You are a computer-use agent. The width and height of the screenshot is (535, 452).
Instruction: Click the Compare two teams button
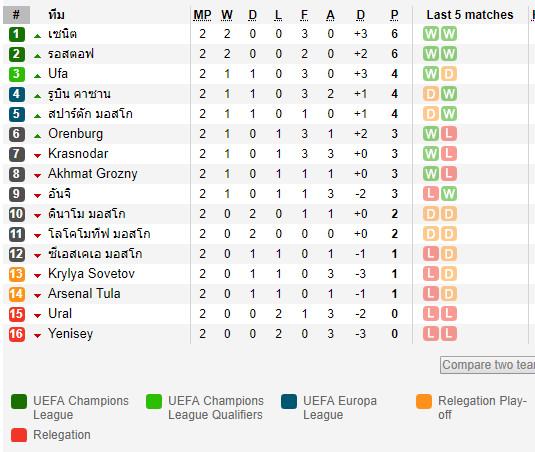[x=488, y=365]
